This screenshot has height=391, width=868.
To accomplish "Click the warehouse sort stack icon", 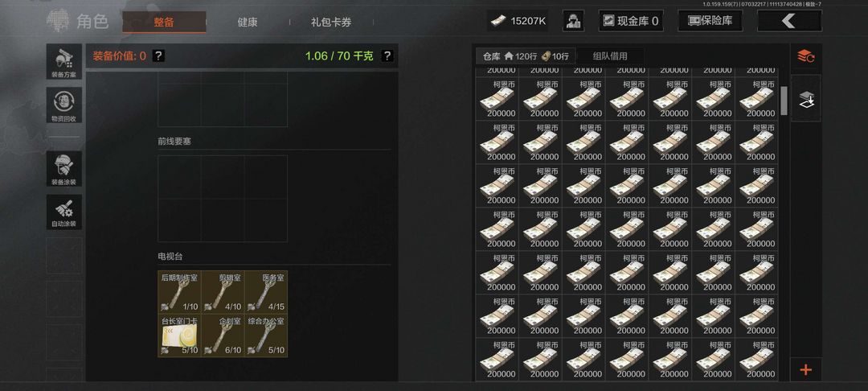I will pyautogui.click(x=805, y=56).
